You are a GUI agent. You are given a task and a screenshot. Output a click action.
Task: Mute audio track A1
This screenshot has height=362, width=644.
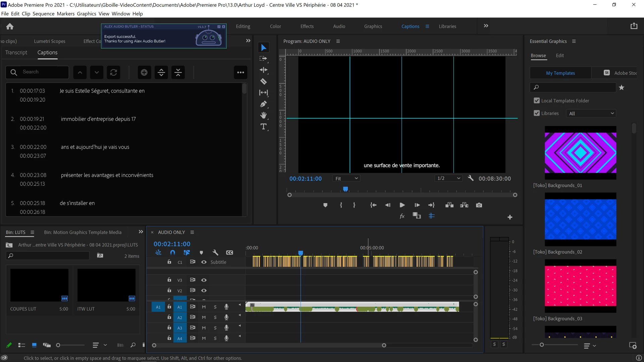pyautogui.click(x=204, y=307)
